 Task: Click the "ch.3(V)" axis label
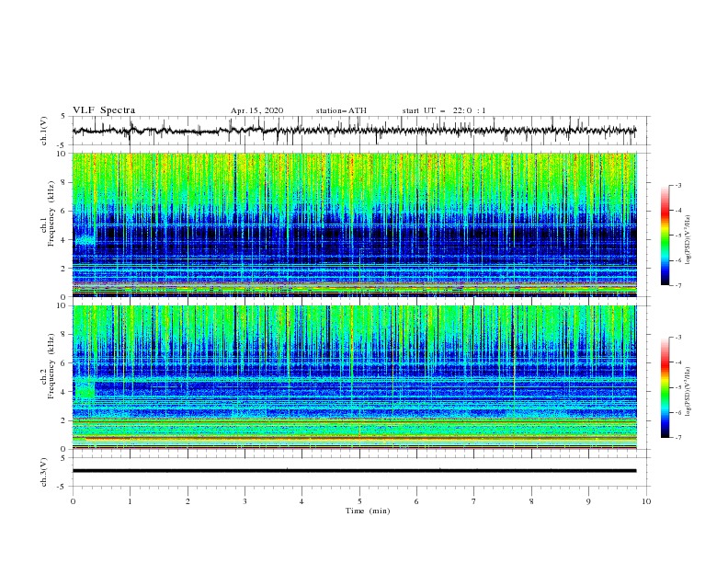[44, 472]
